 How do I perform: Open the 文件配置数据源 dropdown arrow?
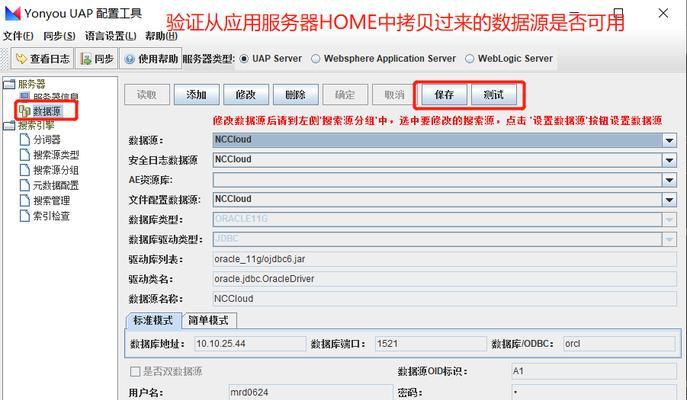point(669,200)
